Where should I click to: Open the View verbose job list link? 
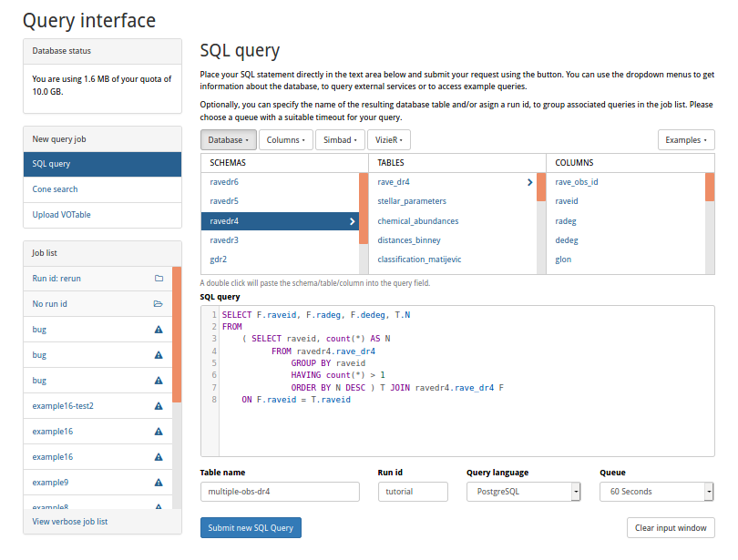(x=70, y=522)
